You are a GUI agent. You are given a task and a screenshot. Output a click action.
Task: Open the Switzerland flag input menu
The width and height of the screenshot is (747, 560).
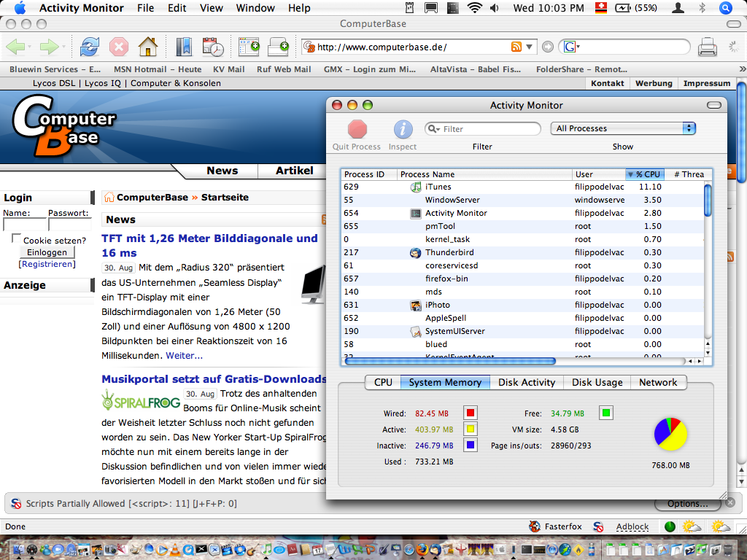click(601, 7)
